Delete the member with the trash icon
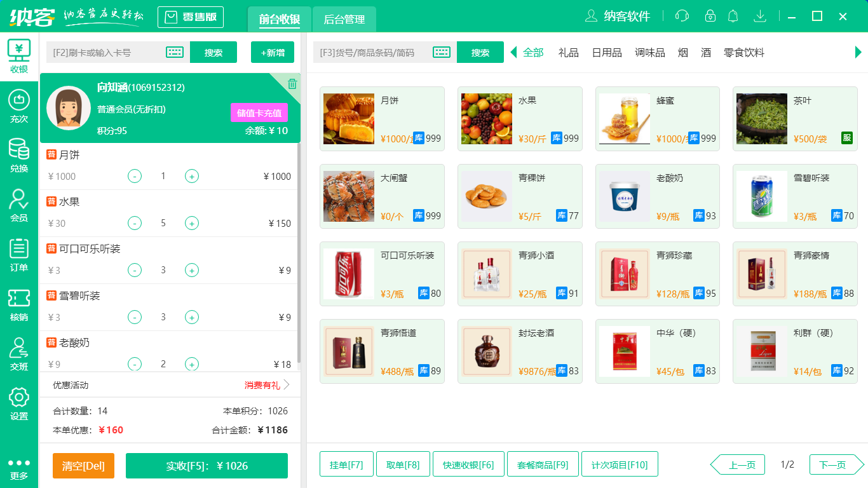The width and height of the screenshot is (868, 488). [x=291, y=83]
